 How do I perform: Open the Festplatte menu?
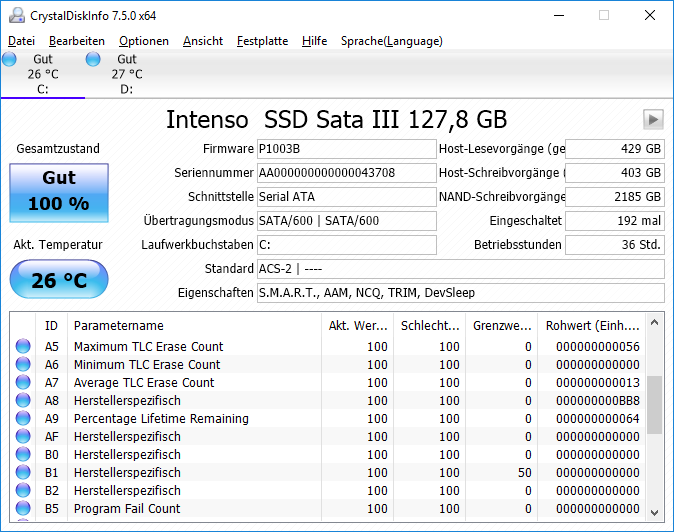[x=263, y=41]
